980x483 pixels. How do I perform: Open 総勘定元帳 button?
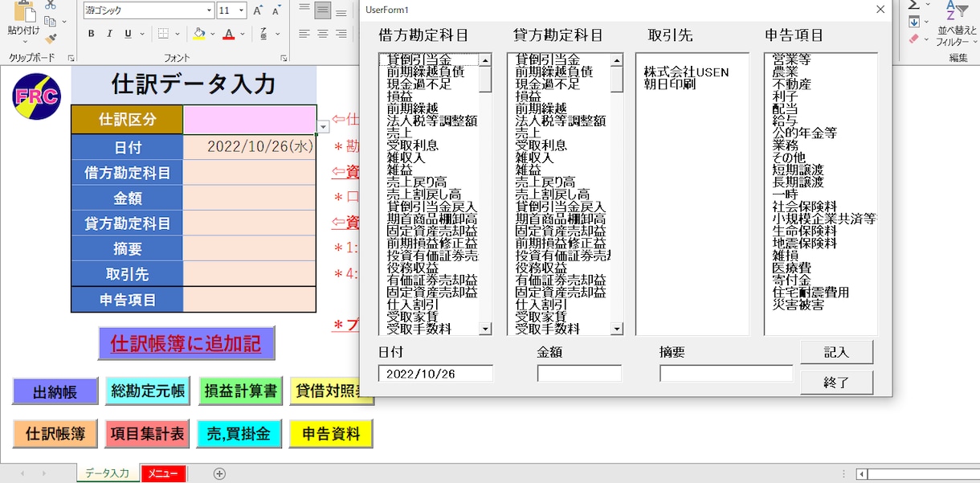148,391
